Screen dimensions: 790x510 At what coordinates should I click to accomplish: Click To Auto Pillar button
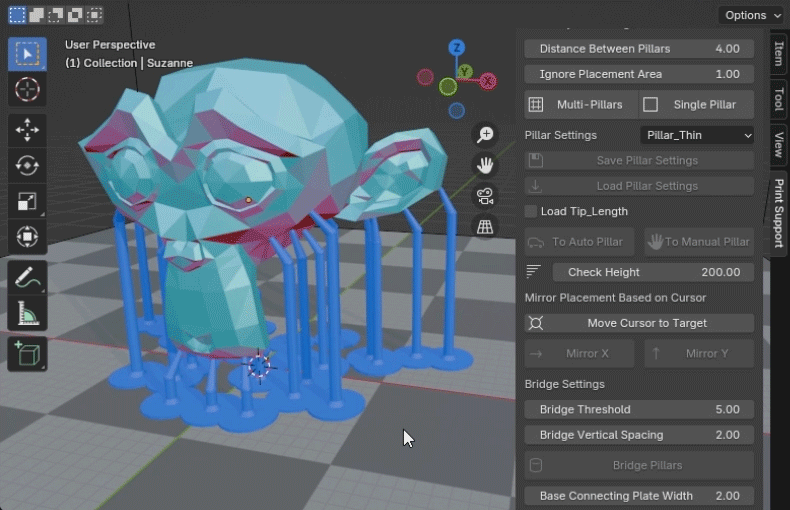point(579,242)
